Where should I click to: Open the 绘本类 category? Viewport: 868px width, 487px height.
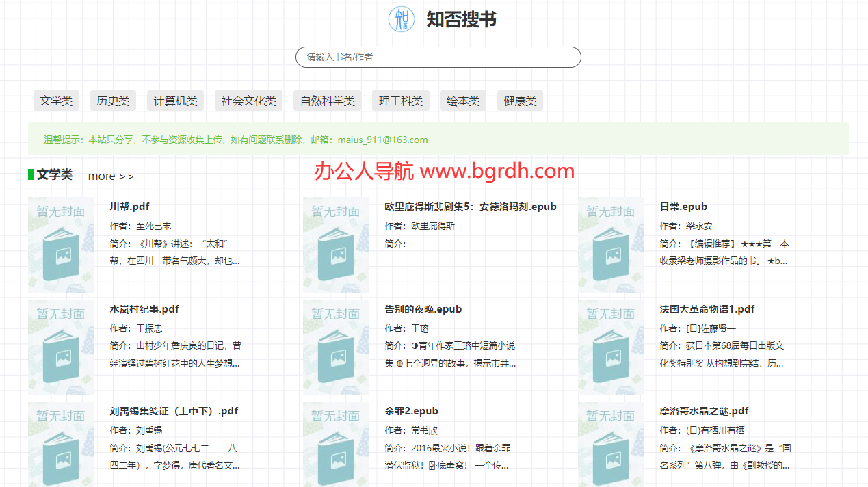click(463, 101)
